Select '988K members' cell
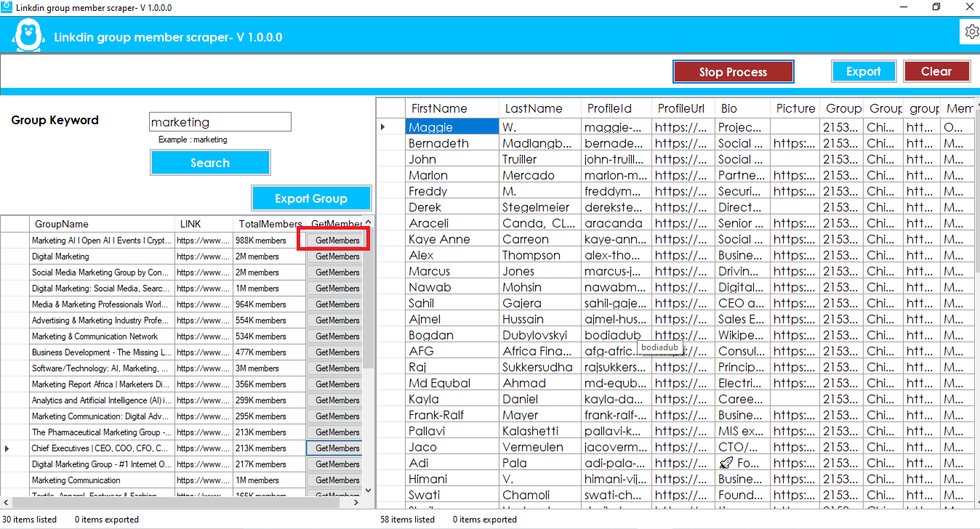Screen dimensions: 980x529 coord(269,241)
